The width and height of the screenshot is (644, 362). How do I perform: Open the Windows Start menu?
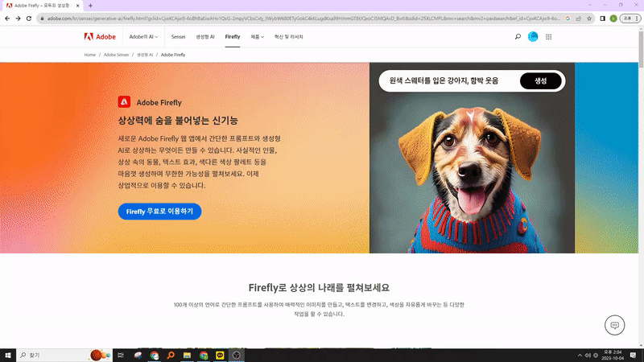[8, 355]
